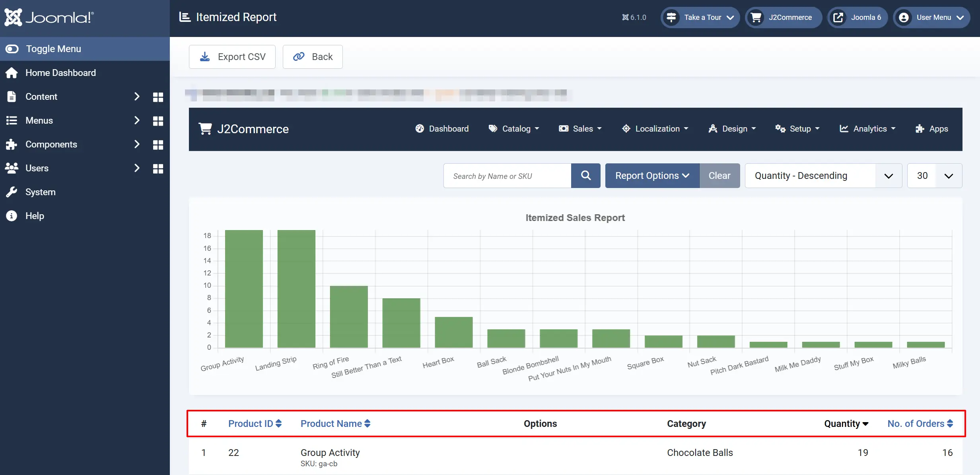The image size is (980, 475).
Task: Sort table by No. of Orders
Action: 920,424
